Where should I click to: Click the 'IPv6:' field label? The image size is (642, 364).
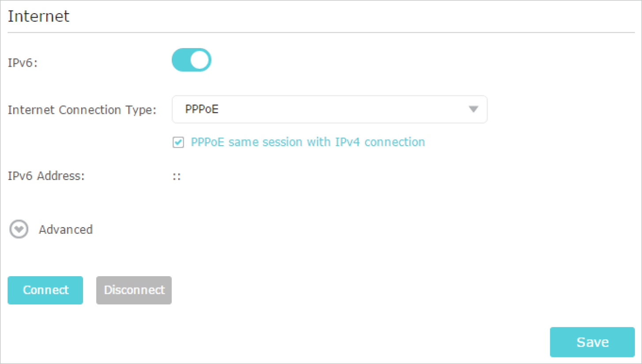pos(23,63)
